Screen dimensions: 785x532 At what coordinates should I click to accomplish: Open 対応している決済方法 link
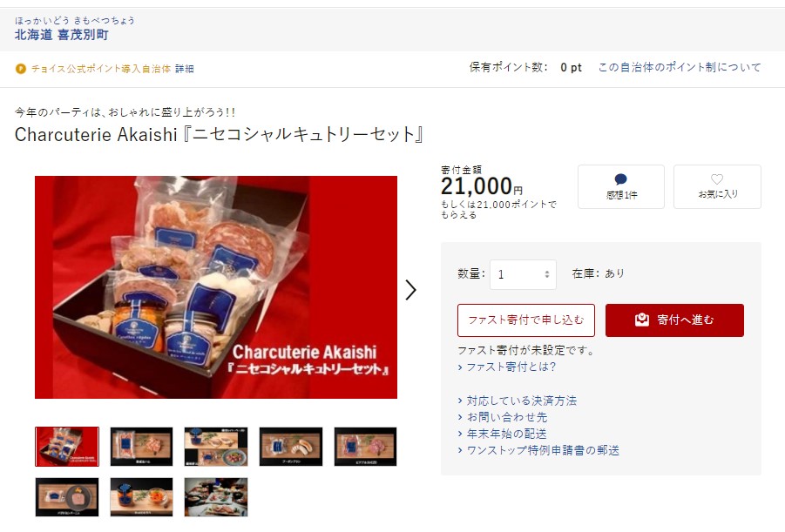tap(522, 401)
